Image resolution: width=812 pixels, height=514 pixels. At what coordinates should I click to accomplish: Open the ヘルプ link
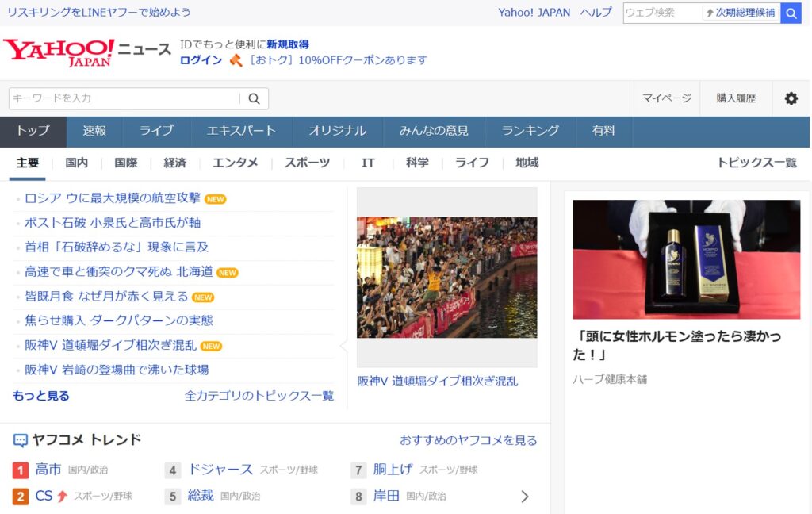pyautogui.click(x=596, y=13)
